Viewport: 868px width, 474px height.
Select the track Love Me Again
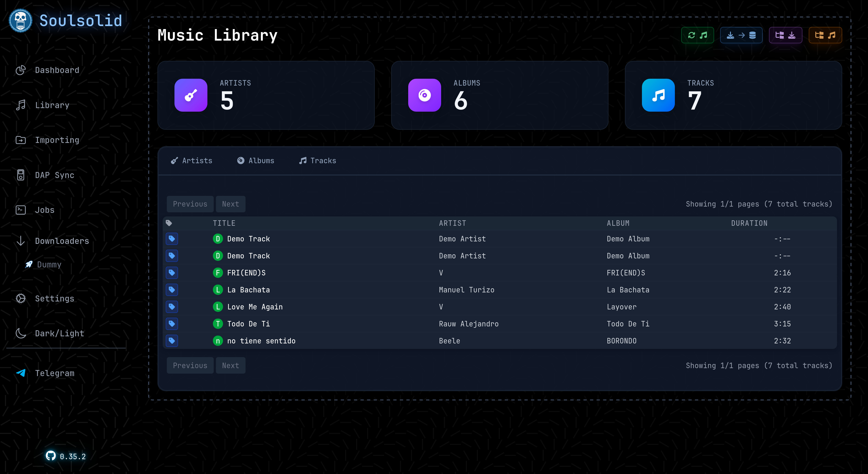click(255, 307)
